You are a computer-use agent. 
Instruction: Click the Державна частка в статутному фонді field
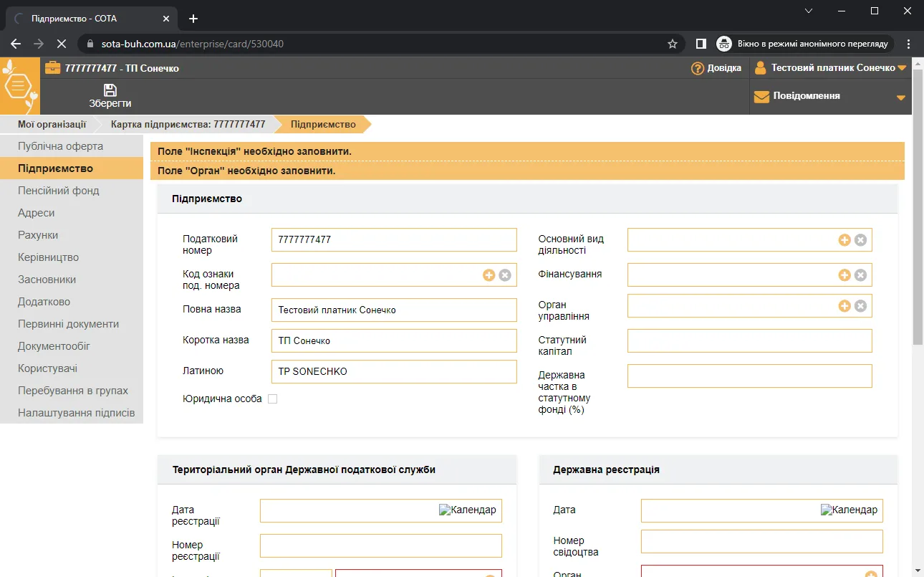tap(750, 376)
